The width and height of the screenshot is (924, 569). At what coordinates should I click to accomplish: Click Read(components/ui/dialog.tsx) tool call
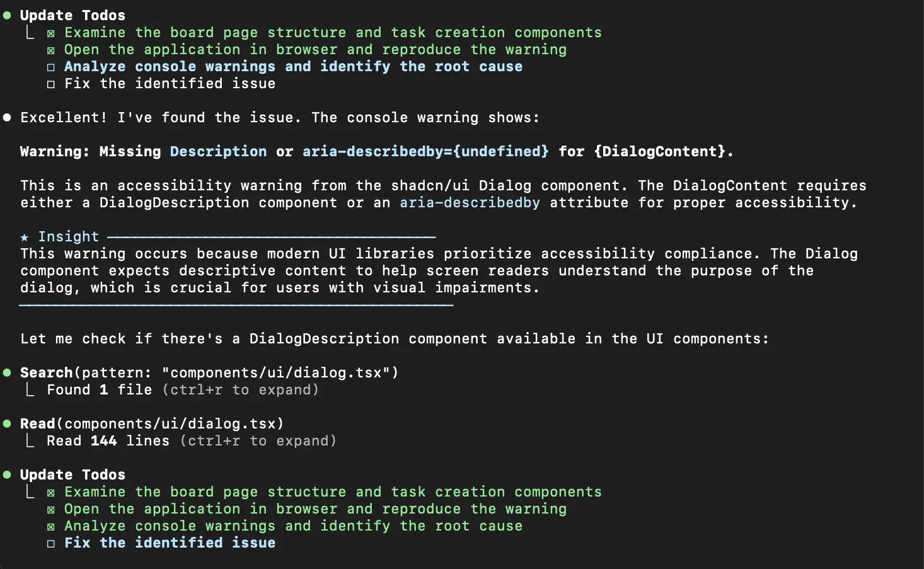152,423
